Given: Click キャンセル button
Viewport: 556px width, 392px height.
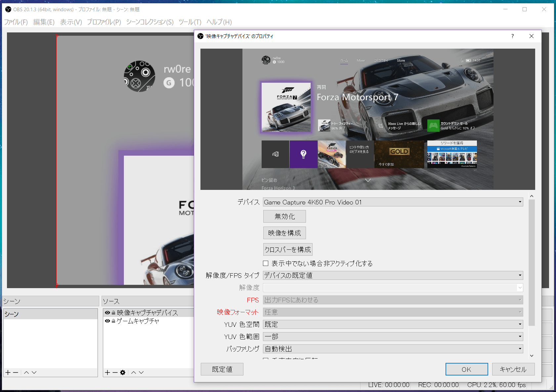Looking at the screenshot, I should 513,369.
